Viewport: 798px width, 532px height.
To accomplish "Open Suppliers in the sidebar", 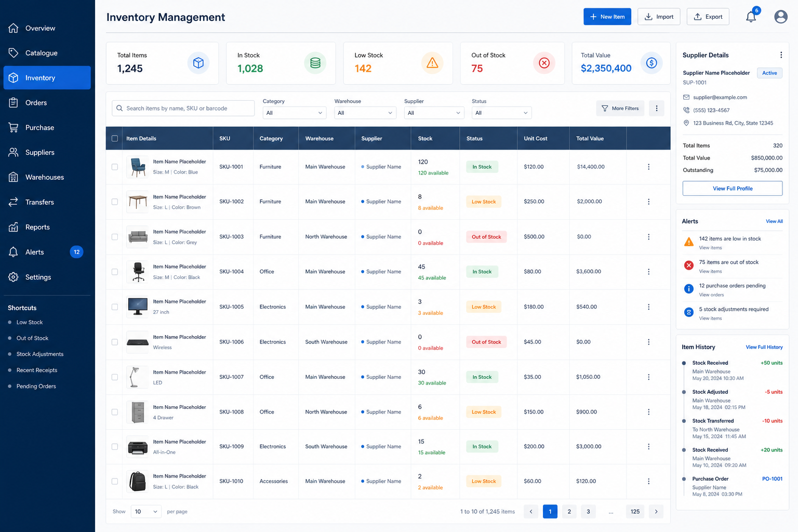I will (47, 152).
